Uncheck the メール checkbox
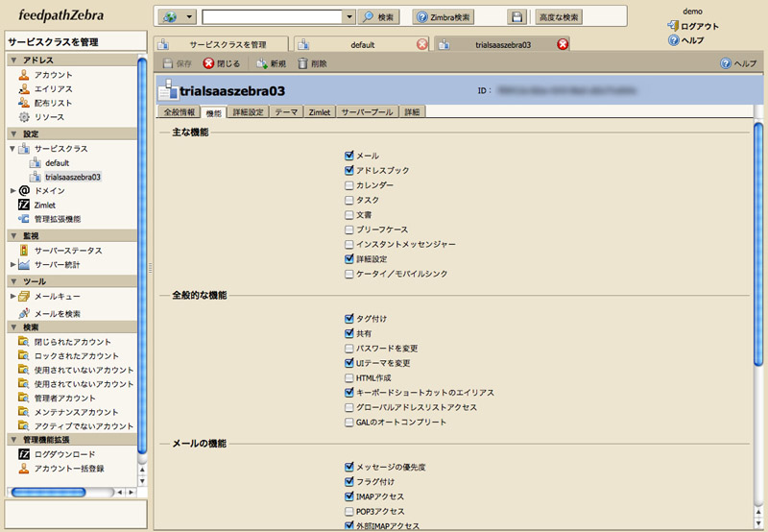This screenshot has width=768, height=532. [x=348, y=156]
